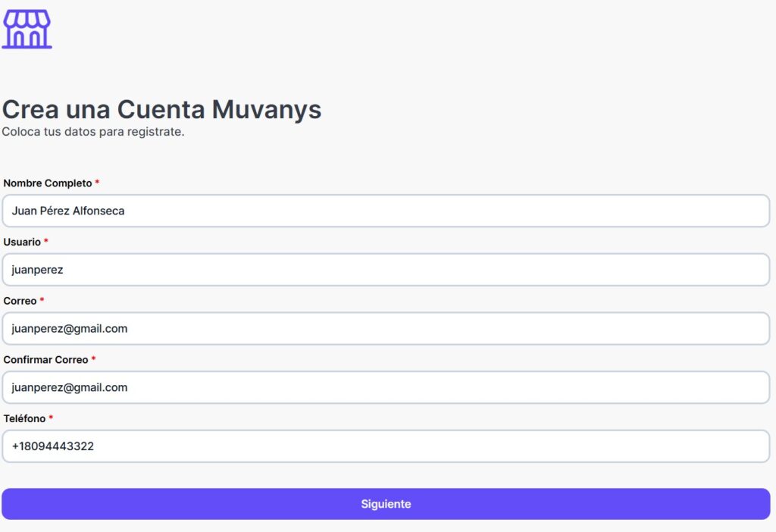
Task: Click the 'Confirmar Correo' label text
Action: click(x=45, y=359)
